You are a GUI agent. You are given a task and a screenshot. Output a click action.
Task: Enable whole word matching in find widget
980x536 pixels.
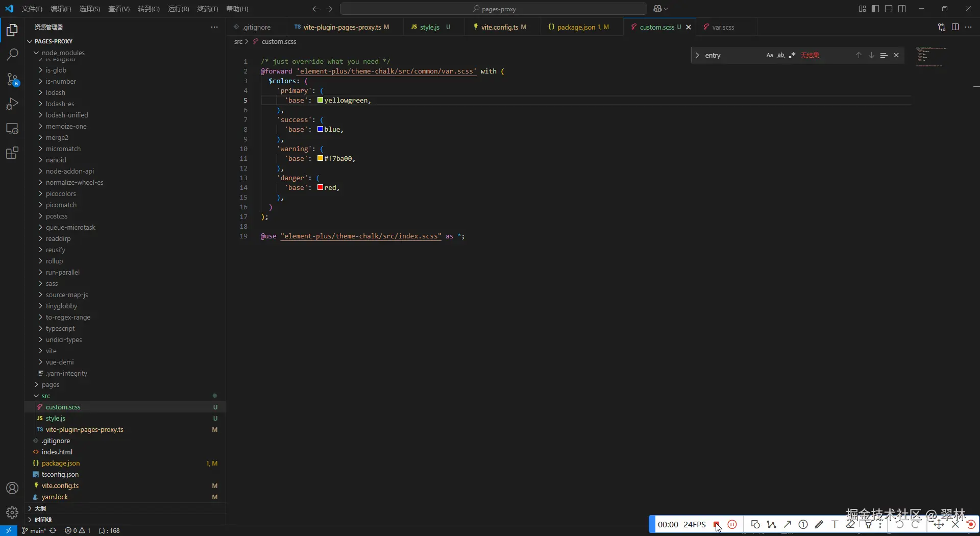pyautogui.click(x=781, y=55)
